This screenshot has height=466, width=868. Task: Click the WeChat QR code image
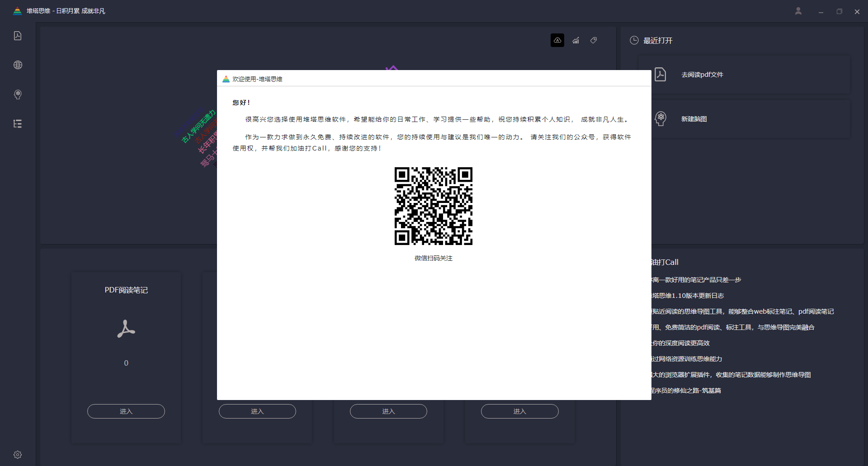point(434,206)
